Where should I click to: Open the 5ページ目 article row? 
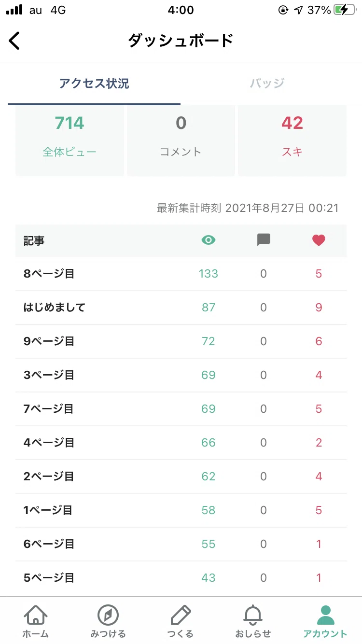pos(181,578)
